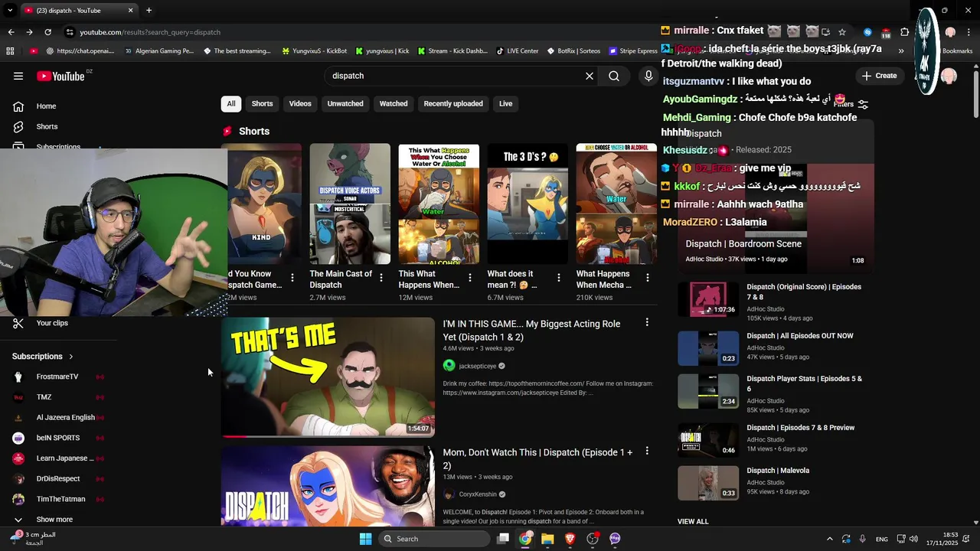Click the Create button
980x551 pixels.
(879, 76)
